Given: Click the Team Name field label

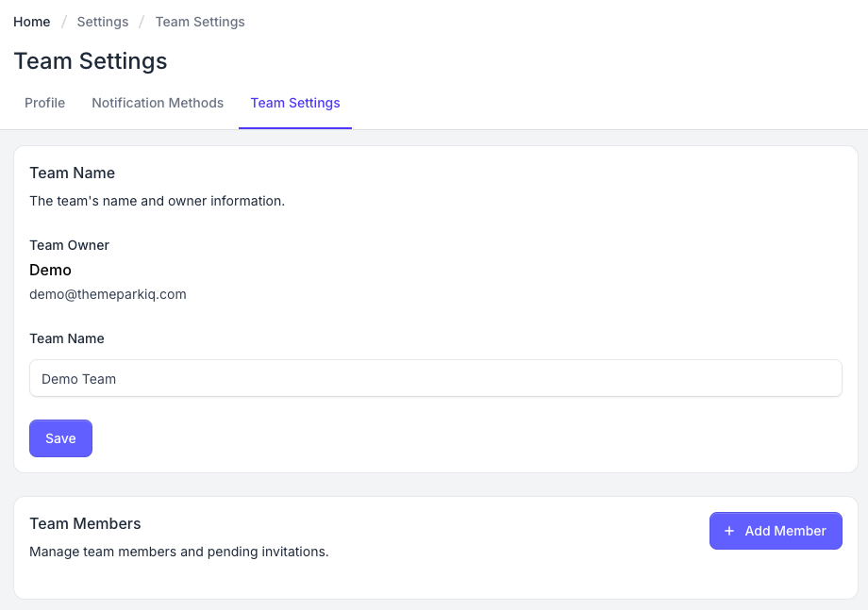Looking at the screenshot, I should [67, 338].
